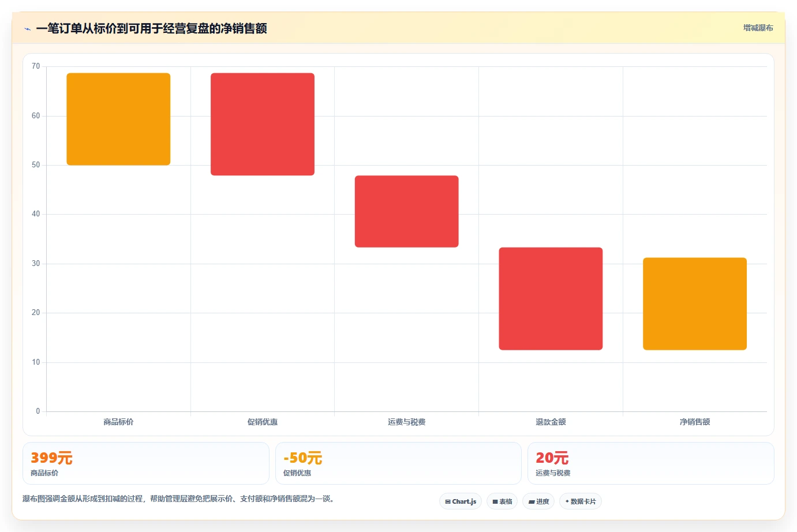Select the Chart.js chip

pyautogui.click(x=461, y=501)
